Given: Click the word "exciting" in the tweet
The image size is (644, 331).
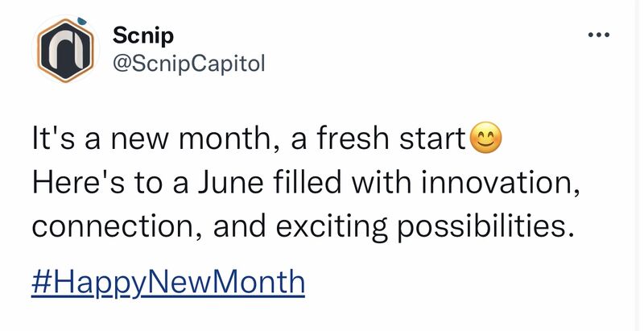Looking at the screenshot, I should (331, 226).
